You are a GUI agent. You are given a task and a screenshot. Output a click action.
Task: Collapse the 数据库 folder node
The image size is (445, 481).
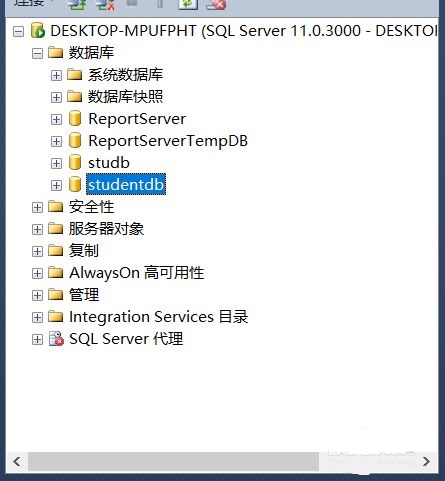click(x=37, y=53)
